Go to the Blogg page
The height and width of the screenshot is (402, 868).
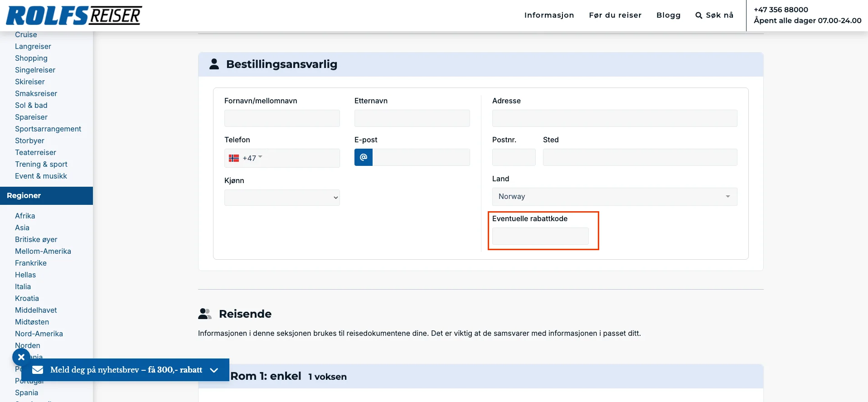coord(669,15)
